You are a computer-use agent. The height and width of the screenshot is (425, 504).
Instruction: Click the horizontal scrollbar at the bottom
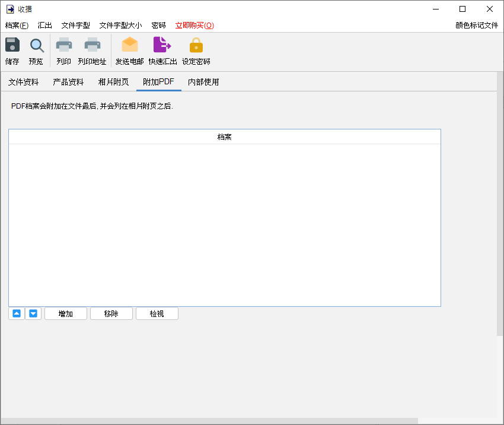coord(209,421)
